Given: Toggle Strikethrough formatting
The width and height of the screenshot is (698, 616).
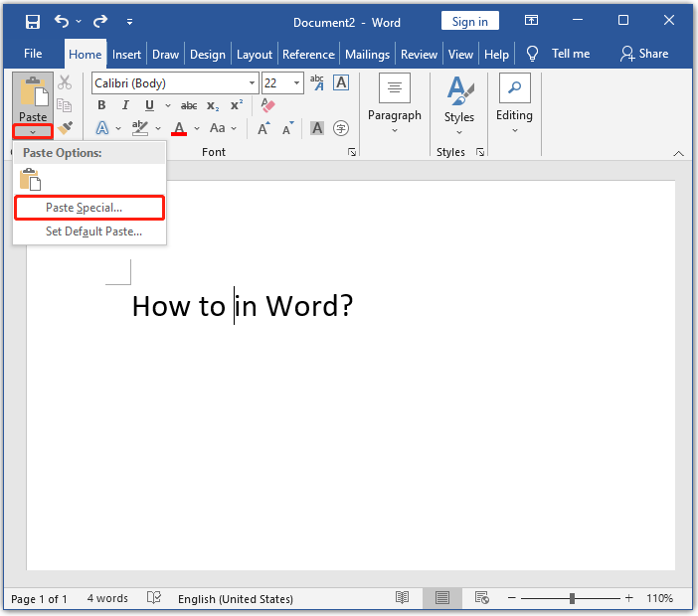Looking at the screenshot, I should 189,106.
